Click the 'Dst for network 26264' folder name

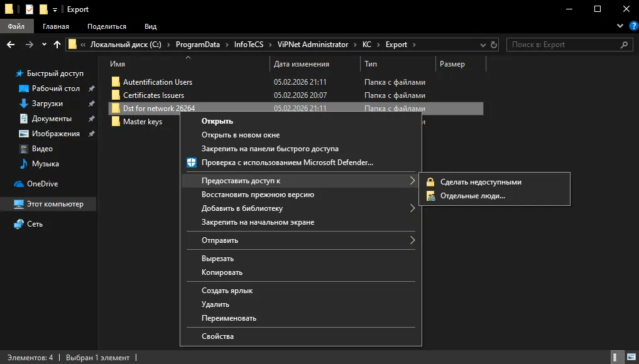pos(159,109)
